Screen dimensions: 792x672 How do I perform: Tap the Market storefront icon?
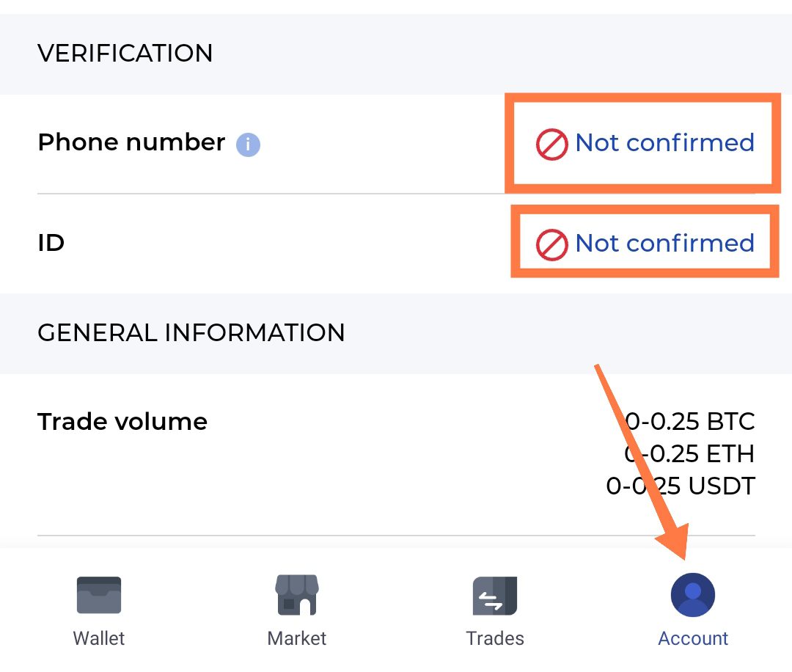(x=297, y=594)
